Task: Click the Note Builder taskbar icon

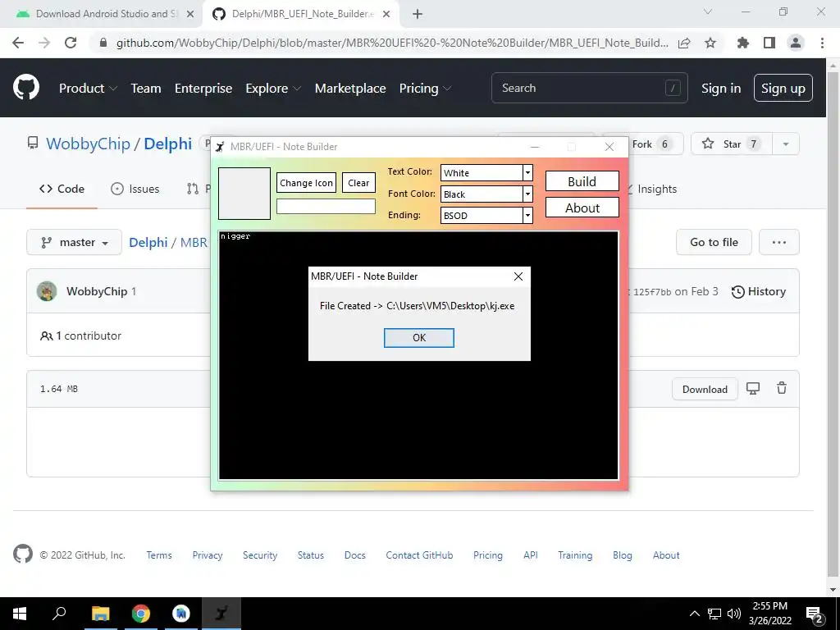Action: pos(221,614)
